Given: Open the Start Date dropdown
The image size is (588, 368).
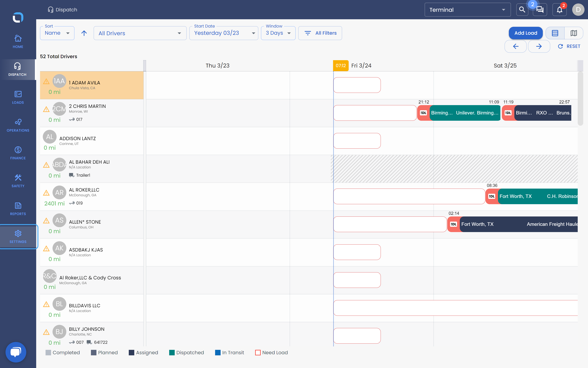Looking at the screenshot, I should [x=223, y=33].
